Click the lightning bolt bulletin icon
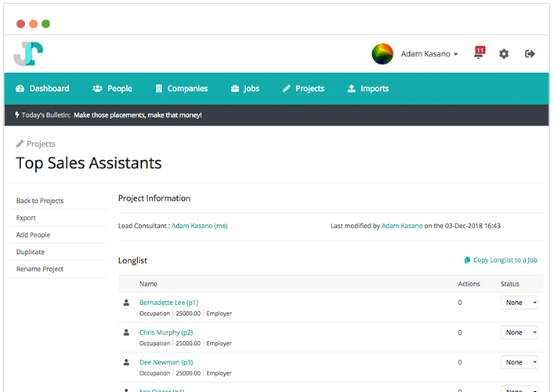 [17, 115]
